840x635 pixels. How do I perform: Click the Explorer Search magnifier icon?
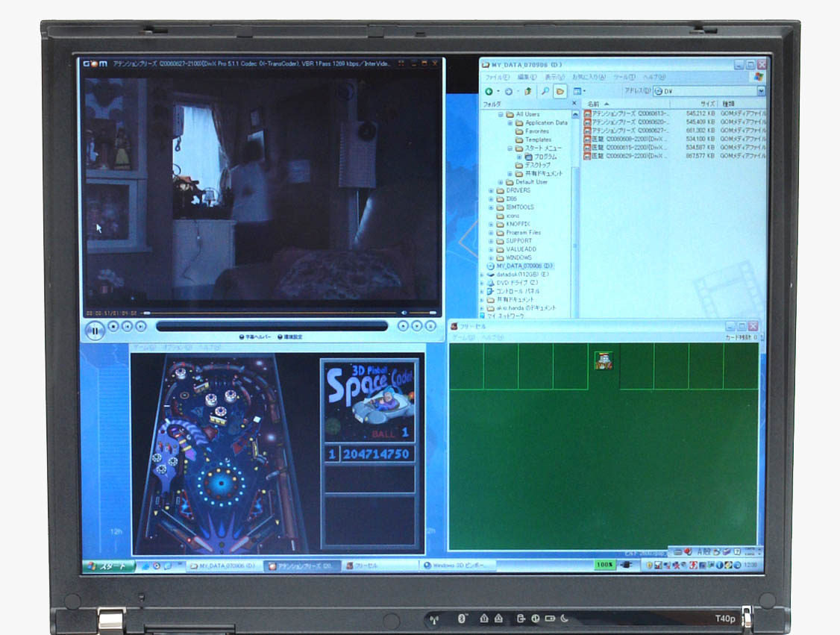pos(545,91)
